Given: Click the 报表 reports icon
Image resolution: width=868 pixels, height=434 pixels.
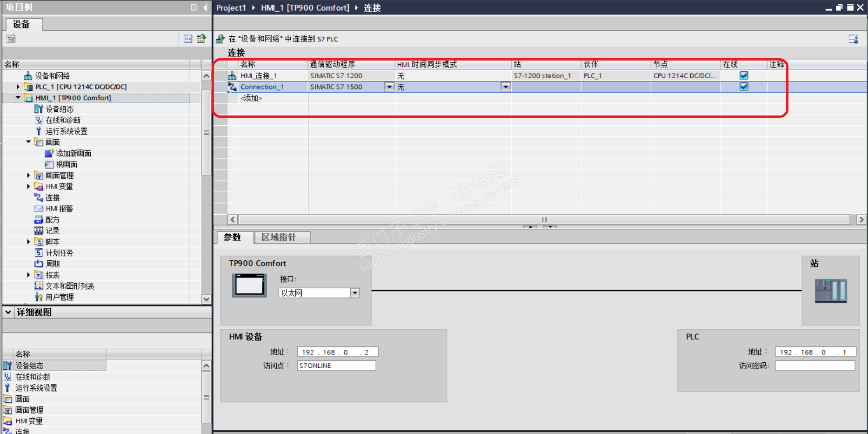Looking at the screenshot, I should pos(39,275).
